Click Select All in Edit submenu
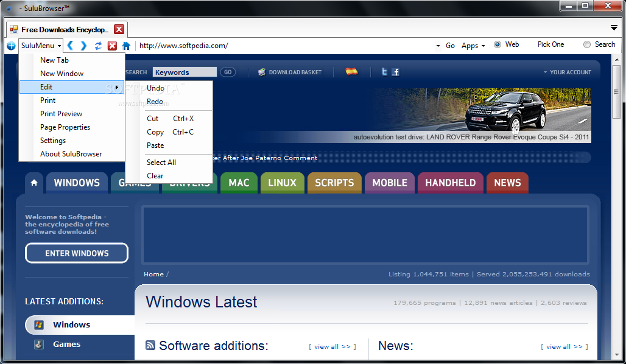The image size is (626, 364). [x=169, y=163]
